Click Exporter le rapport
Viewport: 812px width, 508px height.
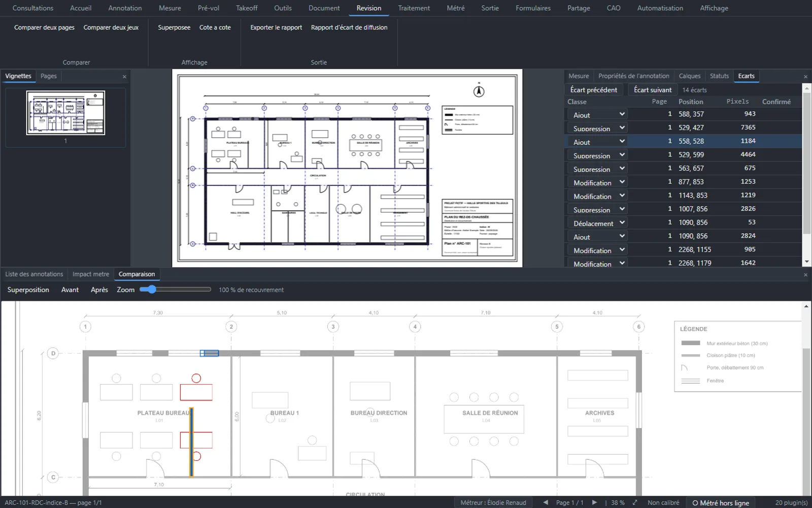pos(276,27)
